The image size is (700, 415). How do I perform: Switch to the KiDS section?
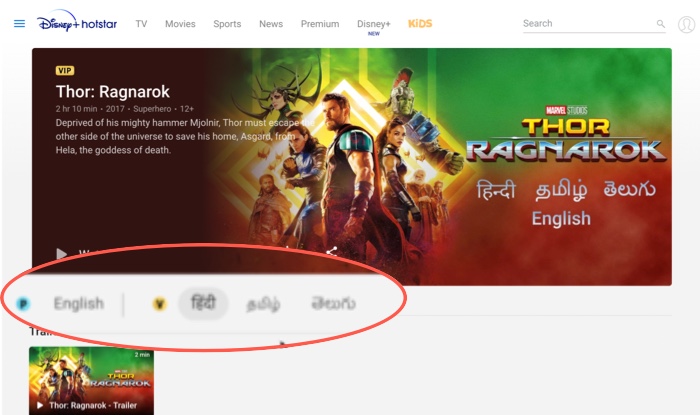point(420,24)
